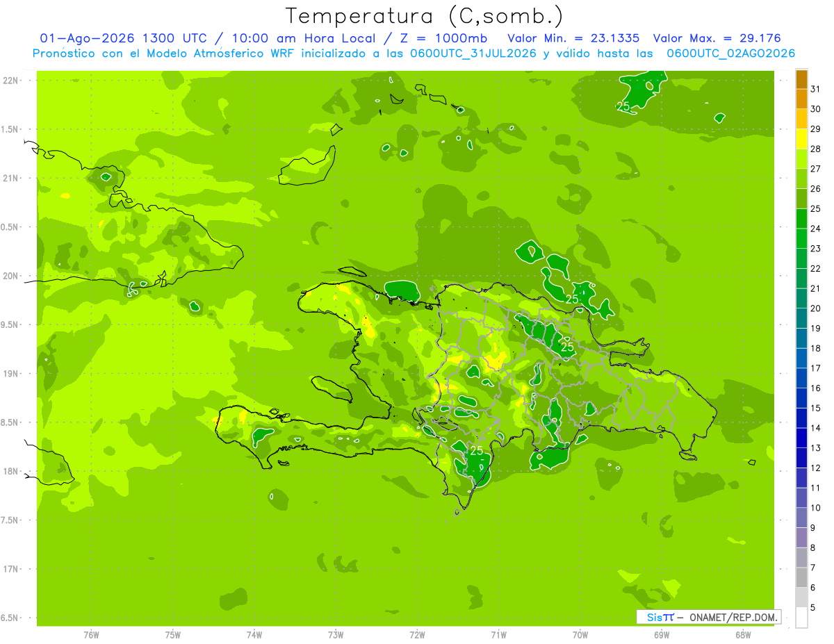
Task: Click the '19N' latitude label
Action: coord(10,373)
